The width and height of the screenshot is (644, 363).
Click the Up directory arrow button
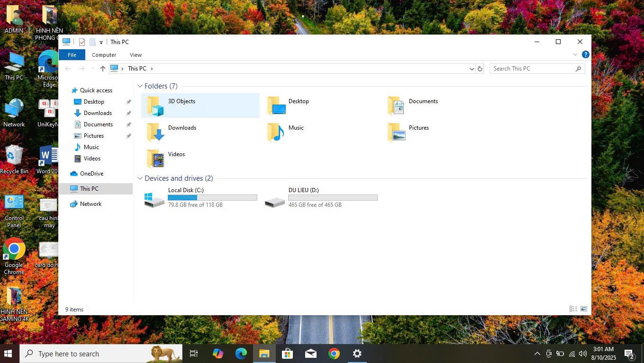coord(103,69)
